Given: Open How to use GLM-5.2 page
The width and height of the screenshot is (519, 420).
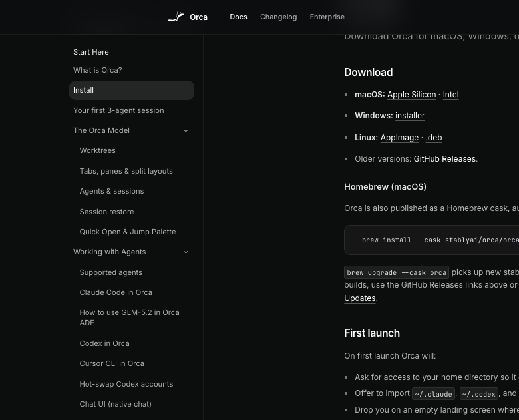Looking at the screenshot, I should point(129,317).
